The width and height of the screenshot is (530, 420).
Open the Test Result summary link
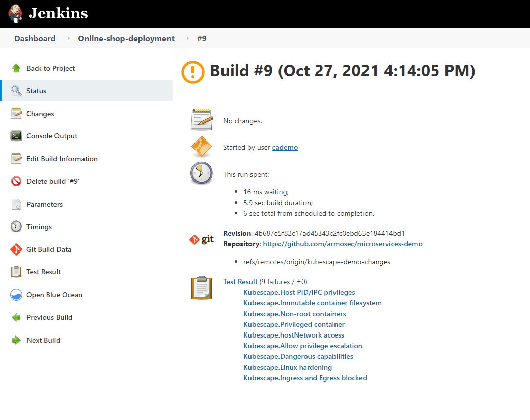coord(240,282)
